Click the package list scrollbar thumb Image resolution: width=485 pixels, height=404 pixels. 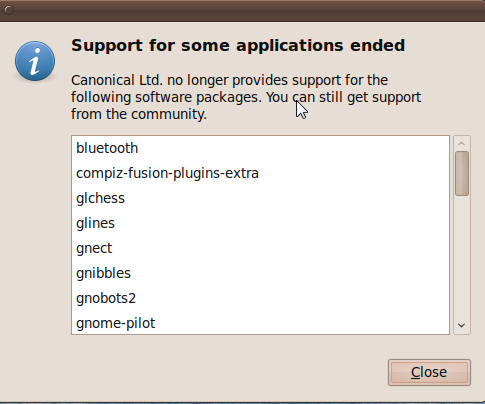[462, 173]
